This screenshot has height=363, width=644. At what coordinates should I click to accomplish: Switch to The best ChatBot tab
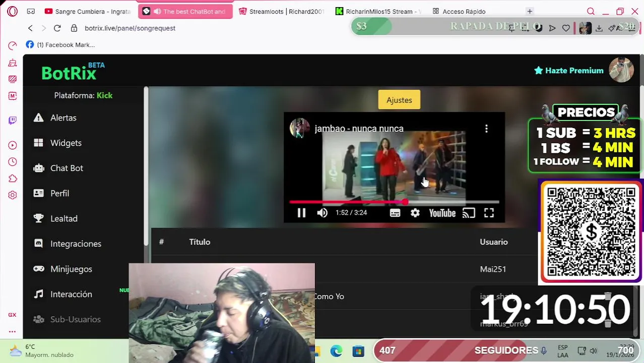tap(185, 11)
